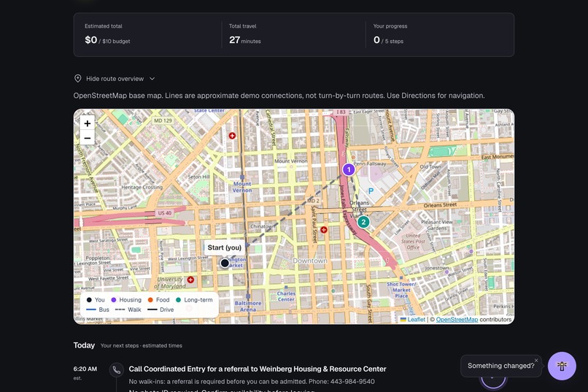Image resolution: width=588 pixels, height=392 pixels.
Task: Click the Today section heading
Action: [84, 345]
